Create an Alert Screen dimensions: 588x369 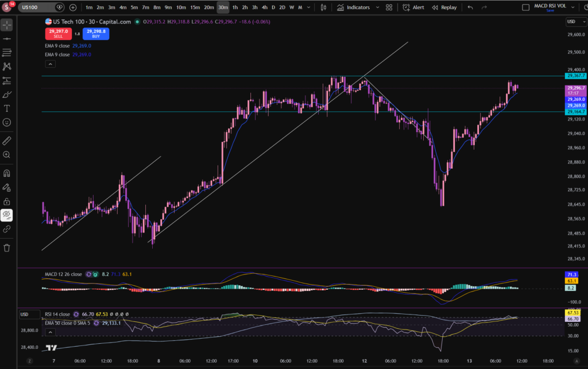pyautogui.click(x=413, y=7)
